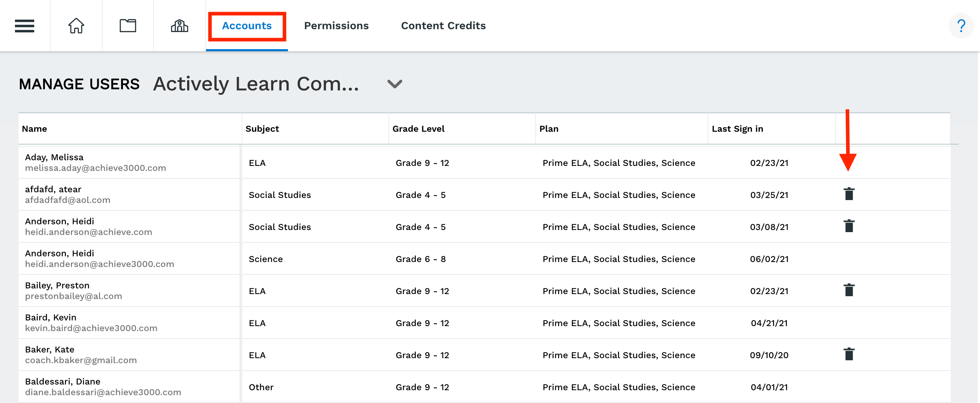The image size is (980, 403).
Task: Click email kevin.baird@achieve3000.com
Action: pos(91,328)
